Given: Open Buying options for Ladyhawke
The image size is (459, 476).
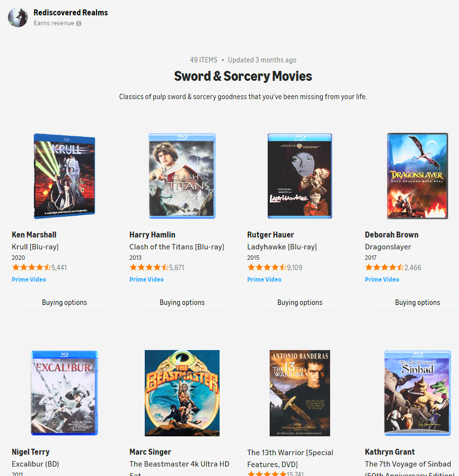Looking at the screenshot, I should [299, 302].
